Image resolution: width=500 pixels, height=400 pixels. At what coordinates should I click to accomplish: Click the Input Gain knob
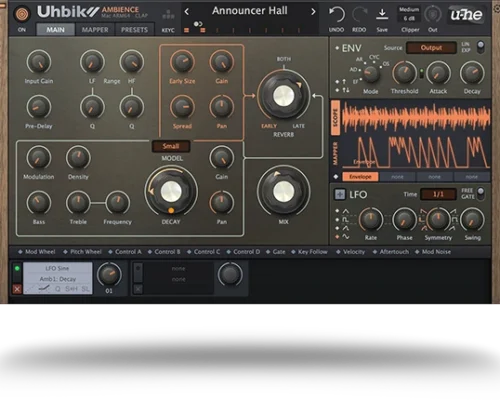tap(39, 62)
